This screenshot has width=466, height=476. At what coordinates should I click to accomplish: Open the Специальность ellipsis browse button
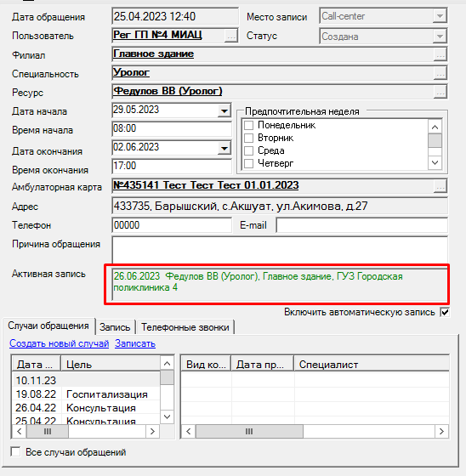[x=440, y=73]
